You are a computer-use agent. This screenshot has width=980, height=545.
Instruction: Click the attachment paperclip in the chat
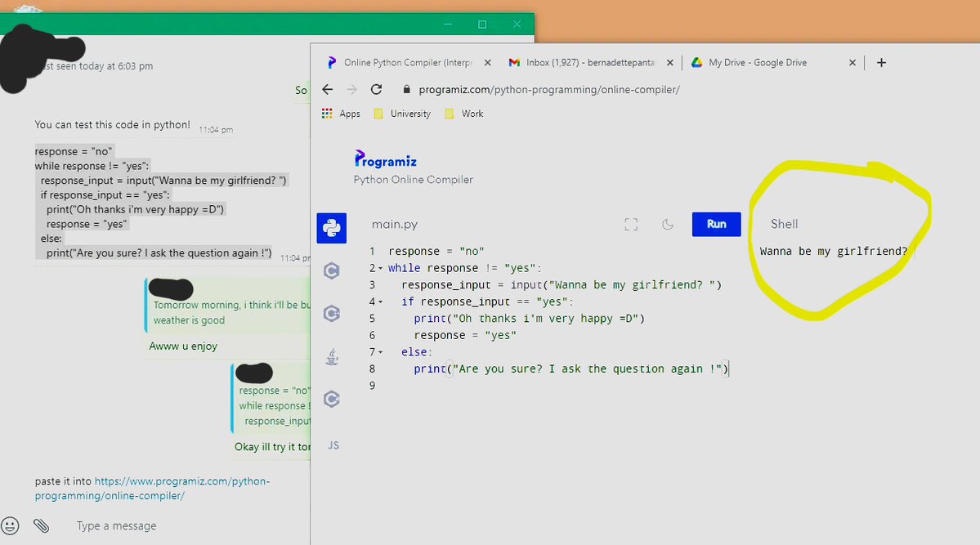click(x=43, y=526)
